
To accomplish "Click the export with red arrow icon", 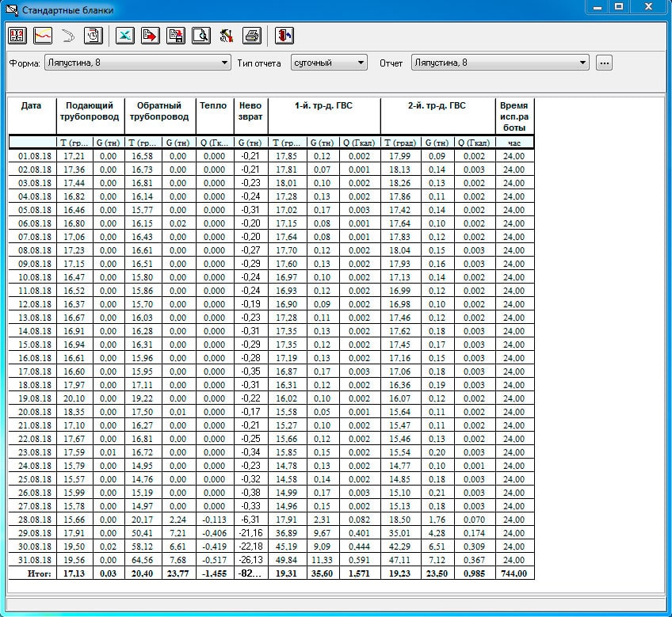I will tap(151, 35).
